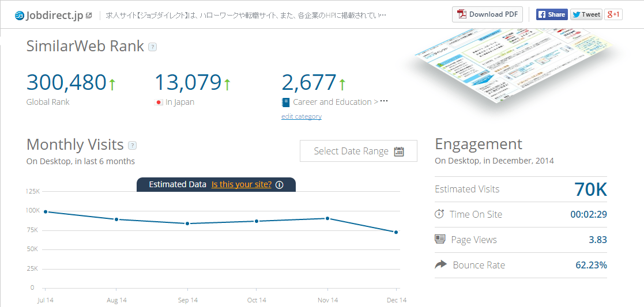Click the Career and Education notebook icon
Viewport: 644px width, 307px height.
(285, 102)
